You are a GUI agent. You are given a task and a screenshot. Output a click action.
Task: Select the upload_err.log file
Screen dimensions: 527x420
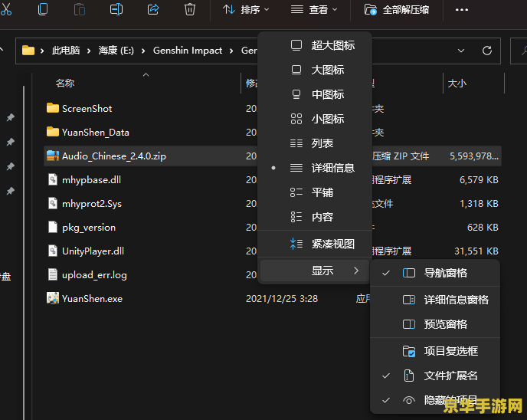point(94,275)
